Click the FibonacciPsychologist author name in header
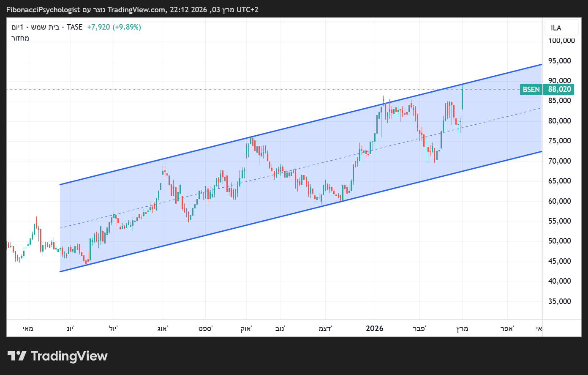Screen dimensions: 588x375 (43, 10)
